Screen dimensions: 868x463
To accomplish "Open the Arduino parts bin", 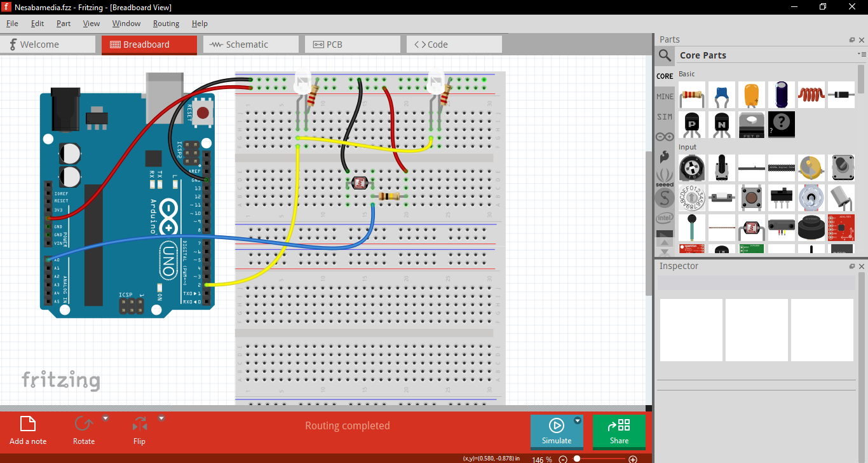I will 665,136.
